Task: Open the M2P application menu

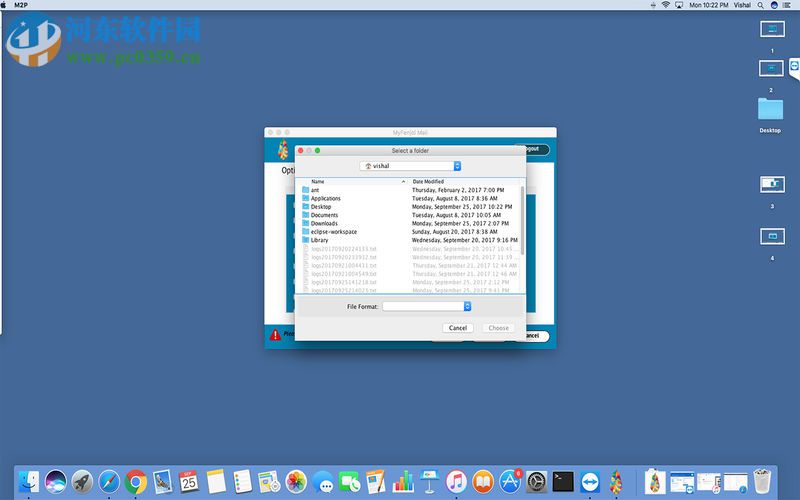Action: (21, 5)
